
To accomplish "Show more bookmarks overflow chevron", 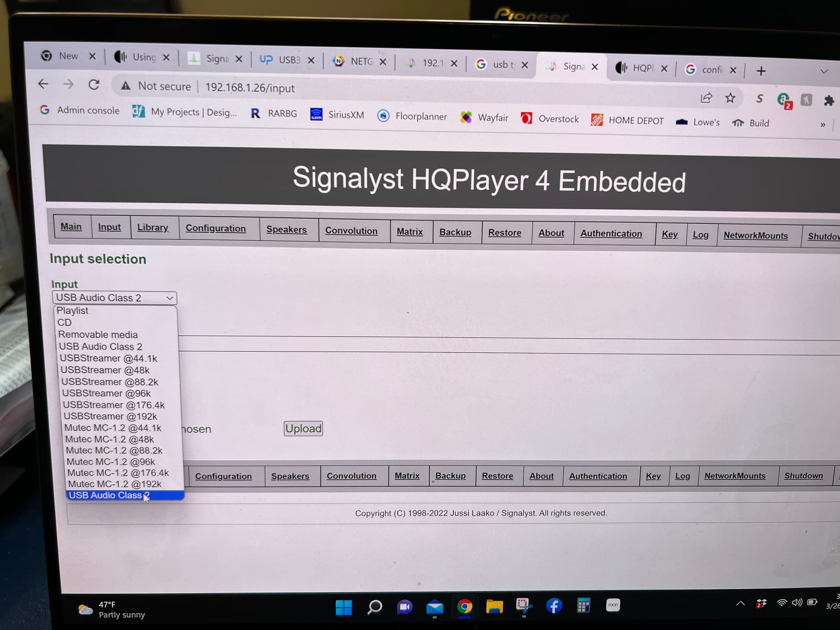I will 823,125.
